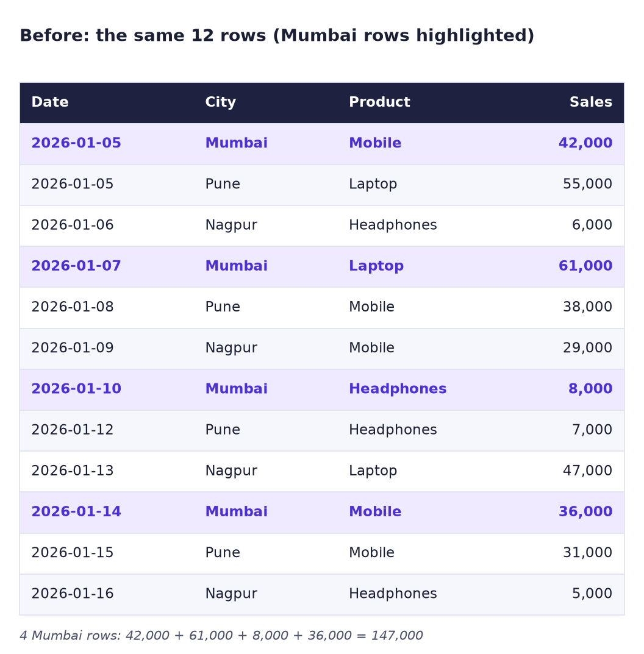Click Mobile in the 2026-01-14 row
Screen dimensions: 644x654
(375, 511)
